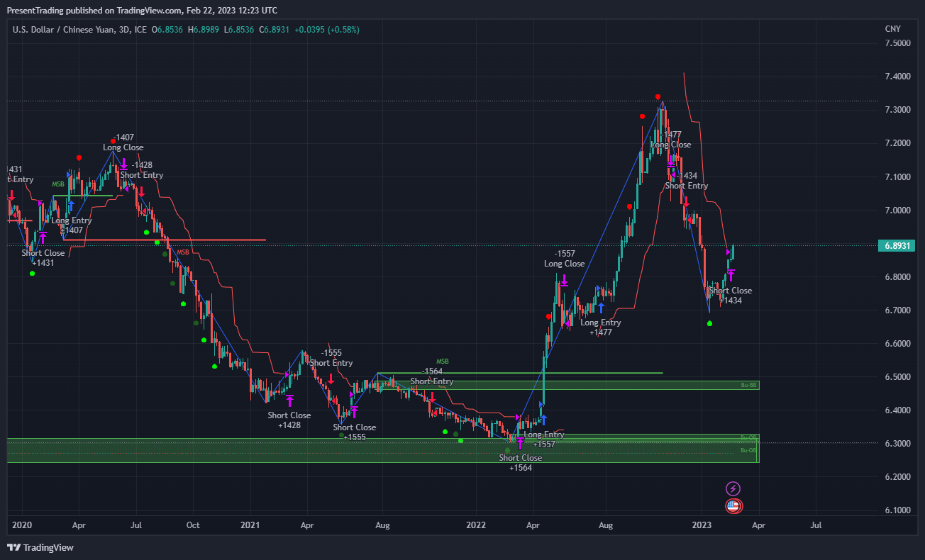Image resolution: width=925 pixels, height=560 pixels.
Task: Click the red arrow below -1555 Short Entry
Action: tap(331, 379)
